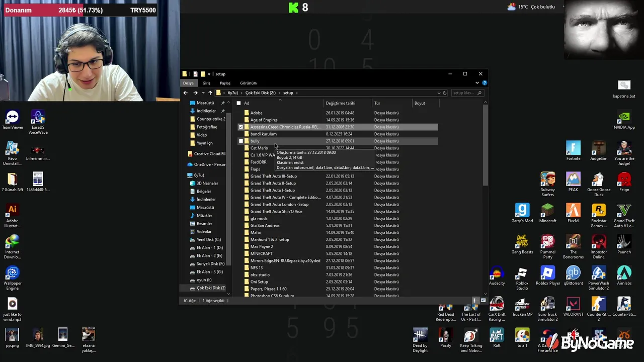Open Revo Uninstaller desktop icon
644x362 pixels.
pos(13,153)
